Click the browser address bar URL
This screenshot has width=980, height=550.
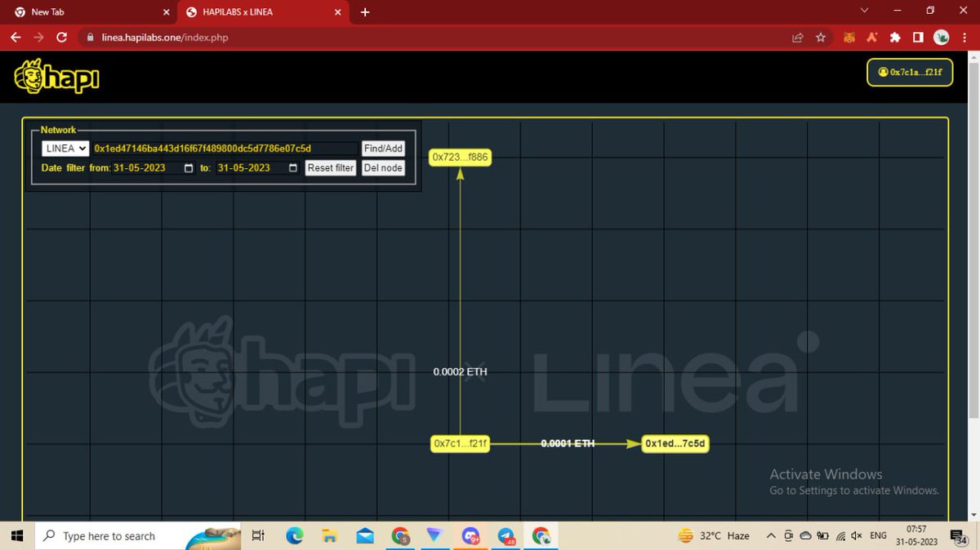coord(165,38)
